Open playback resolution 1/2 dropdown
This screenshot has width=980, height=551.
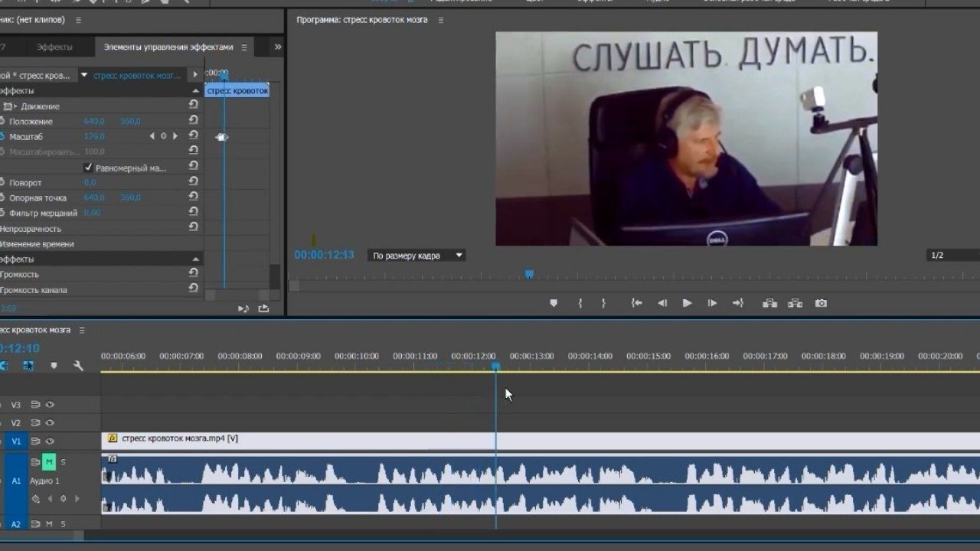click(952, 256)
